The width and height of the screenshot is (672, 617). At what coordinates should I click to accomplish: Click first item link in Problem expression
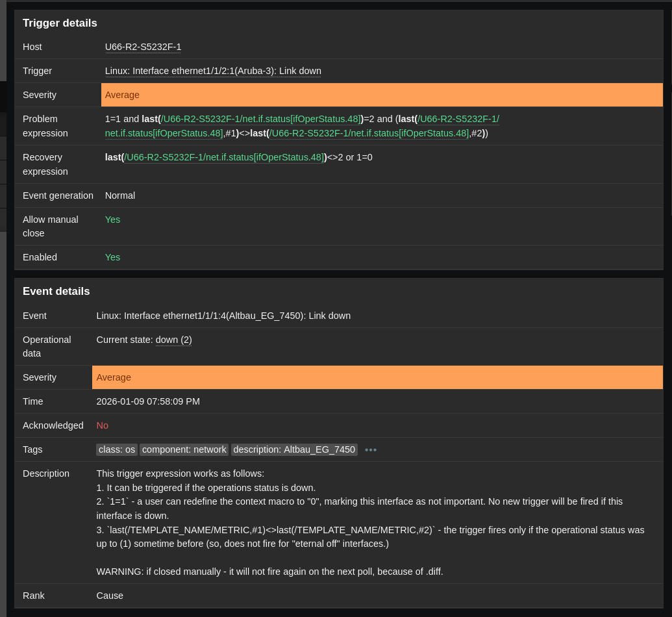click(260, 119)
